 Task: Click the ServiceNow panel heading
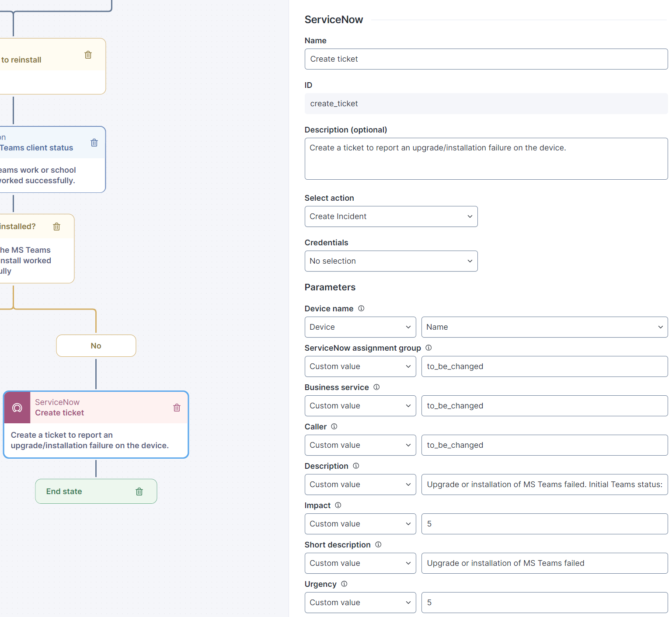click(x=334, y=20)
